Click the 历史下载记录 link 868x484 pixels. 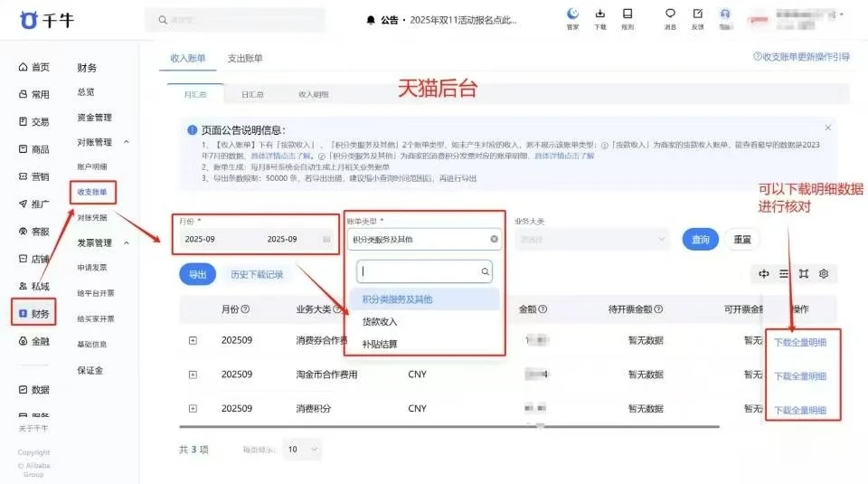257,274
